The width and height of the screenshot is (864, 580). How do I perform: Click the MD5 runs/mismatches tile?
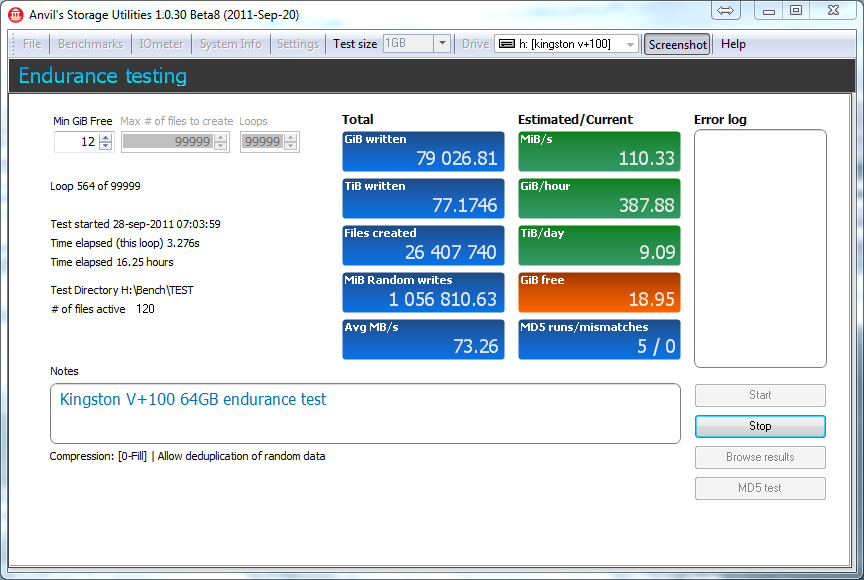coord(599,339)
